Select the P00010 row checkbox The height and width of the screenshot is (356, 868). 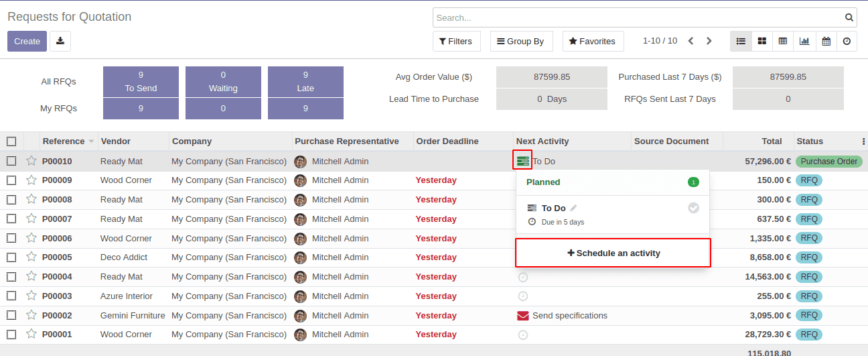(x=11, y=161)
